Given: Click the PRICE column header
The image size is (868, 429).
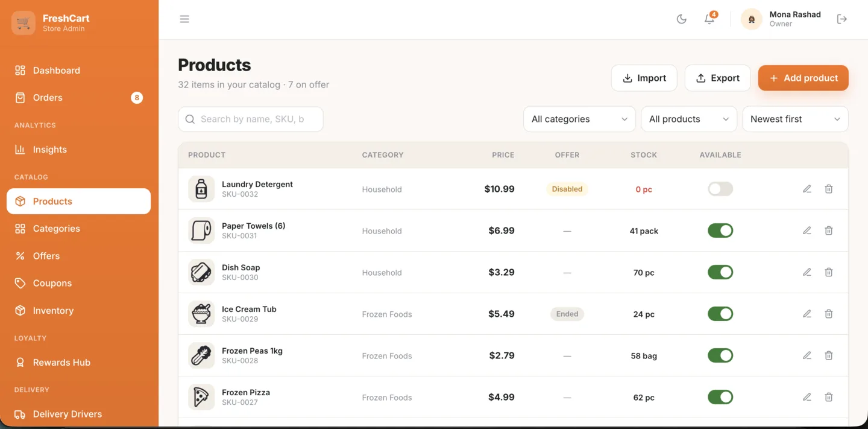Looking at the screenshot, I should point(503,155).
